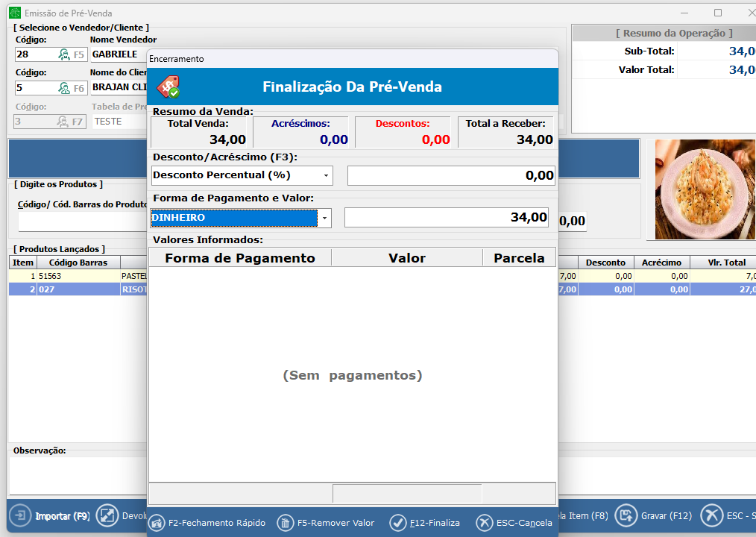
Task: Click the Importar (F9) icon
Action: (19, 515)
